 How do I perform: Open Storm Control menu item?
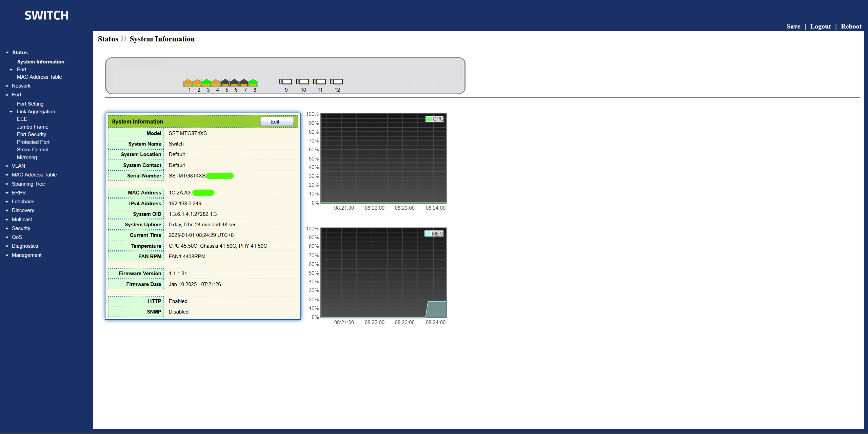33,150
